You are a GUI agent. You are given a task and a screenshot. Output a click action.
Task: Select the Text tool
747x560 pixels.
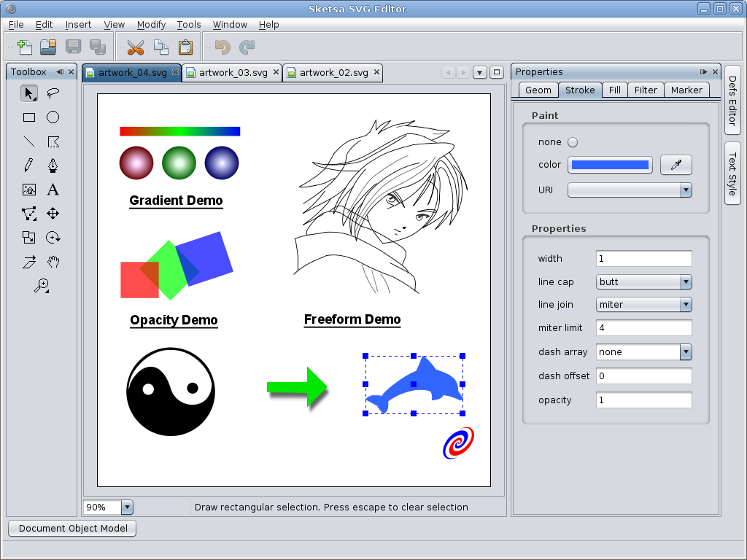(x=53, y=190)
